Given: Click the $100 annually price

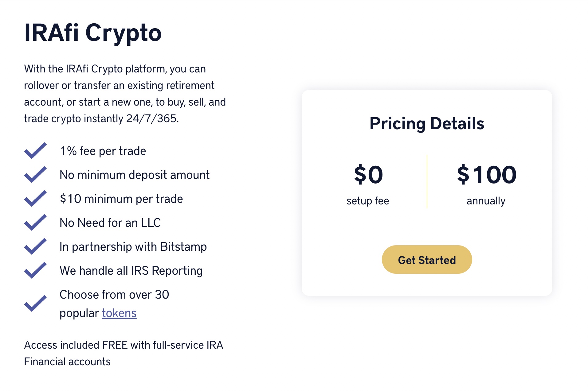Looking at the screenshot, I should pyautogui.click(x=487, y=175).
